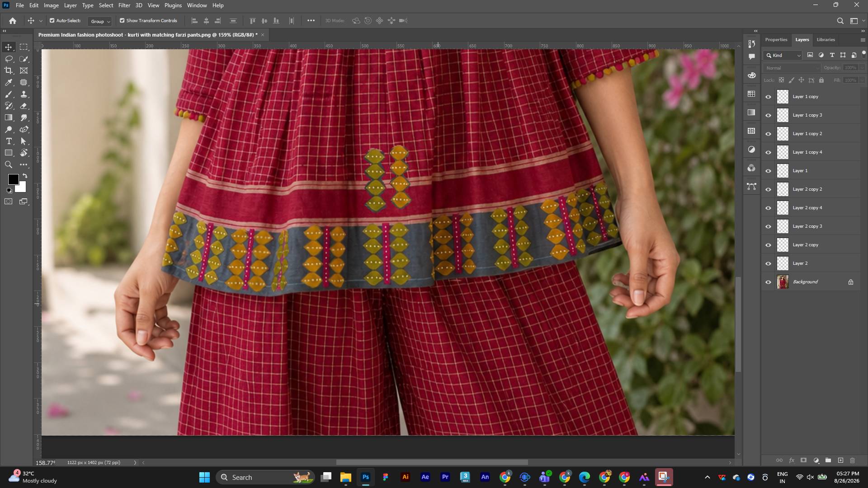Switch to the Properties tab

point(776,40)
